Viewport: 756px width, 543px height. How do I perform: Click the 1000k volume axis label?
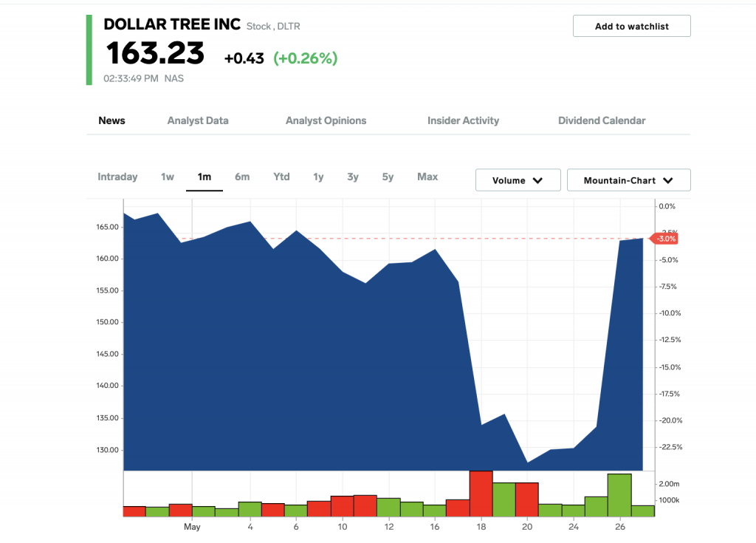coord(669,501)
